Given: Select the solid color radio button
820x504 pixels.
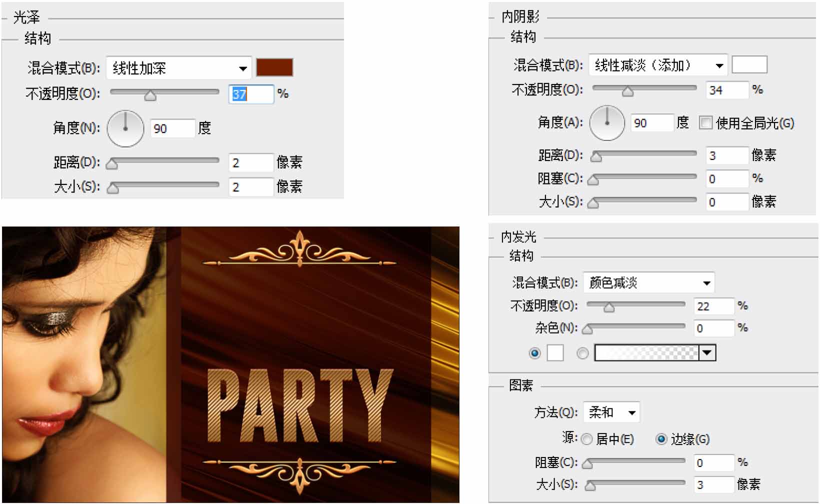Looking at the screenshot, I should pyautogui.click(x=534, y=353).
